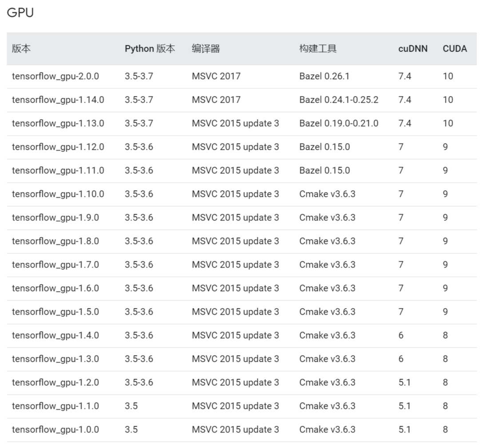Click the Python 版本 column header
485x448 pixels.
[x=150, y=48]
